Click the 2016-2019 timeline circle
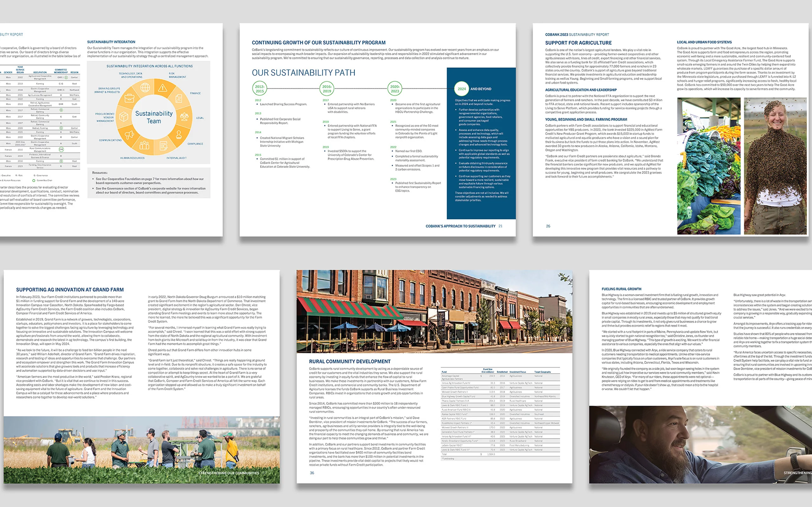Image resolution: width=812 pixels, height=507 pixels. click(327, 89)
